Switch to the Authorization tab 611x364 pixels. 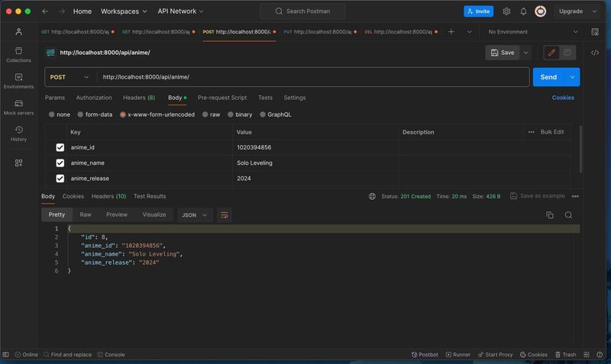94,98
